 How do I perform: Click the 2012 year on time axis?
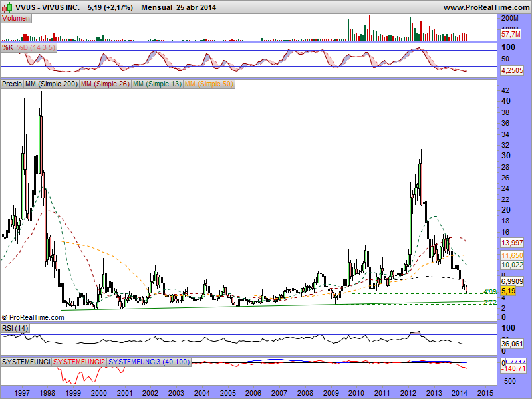[408, 393]
